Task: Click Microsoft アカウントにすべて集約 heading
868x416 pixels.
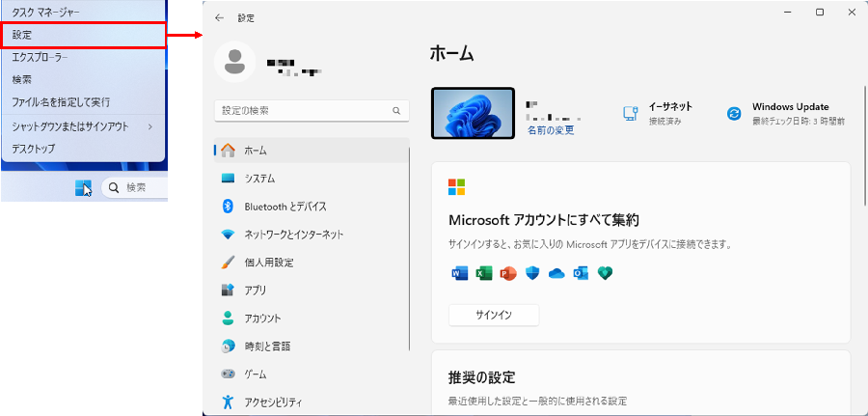Action: (x=544, y=220)
